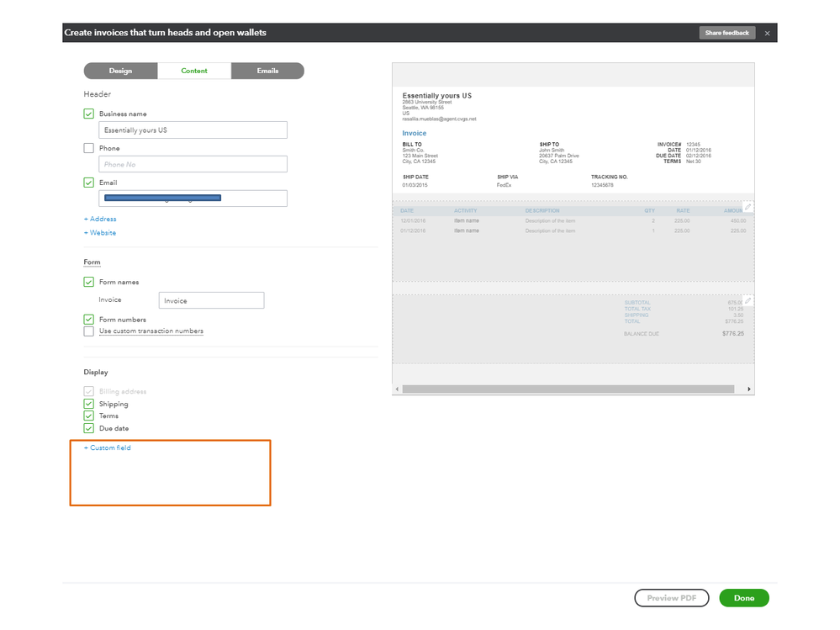Viewport: 840px width, 630px height.
Task: Toggle the Email checkbox
Action: 89,183
